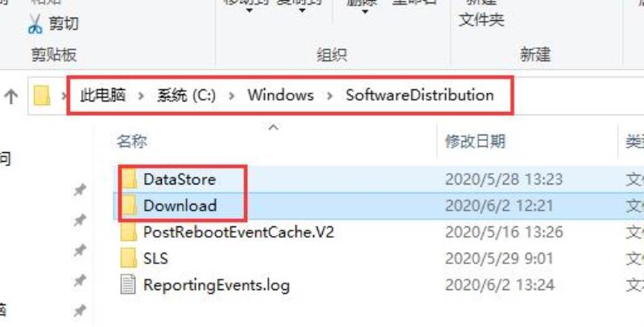The height and width of the screenshot is (327, 644).
Task: Select SoftwareDistribution in the address breadcrumb
Action: [419, 95]
